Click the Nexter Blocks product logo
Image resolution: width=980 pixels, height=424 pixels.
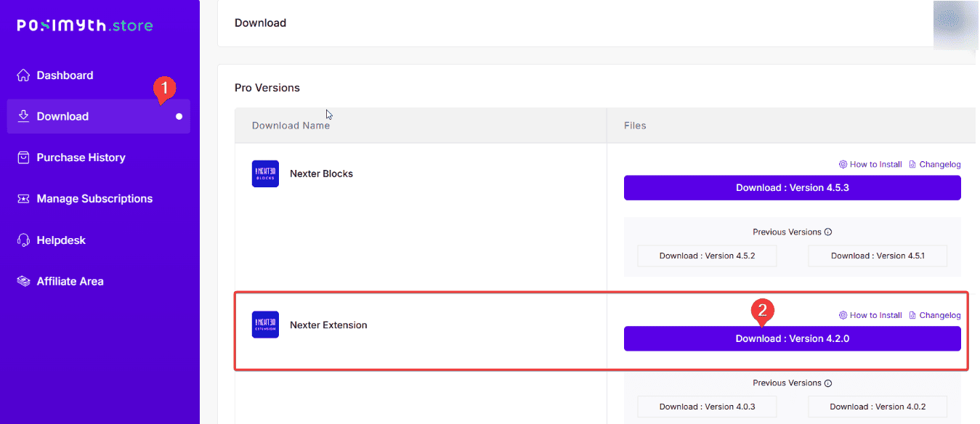(x=265, y=174)
